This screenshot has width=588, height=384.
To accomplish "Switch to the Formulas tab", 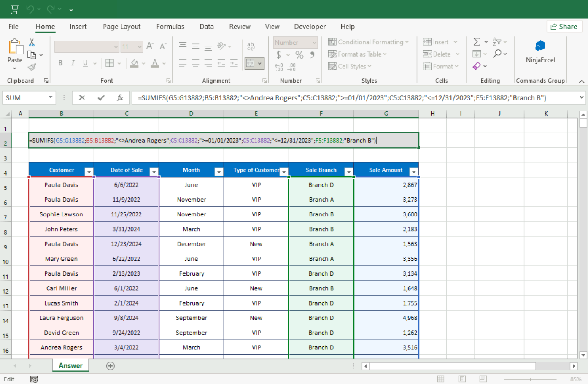I will [170, 27].
